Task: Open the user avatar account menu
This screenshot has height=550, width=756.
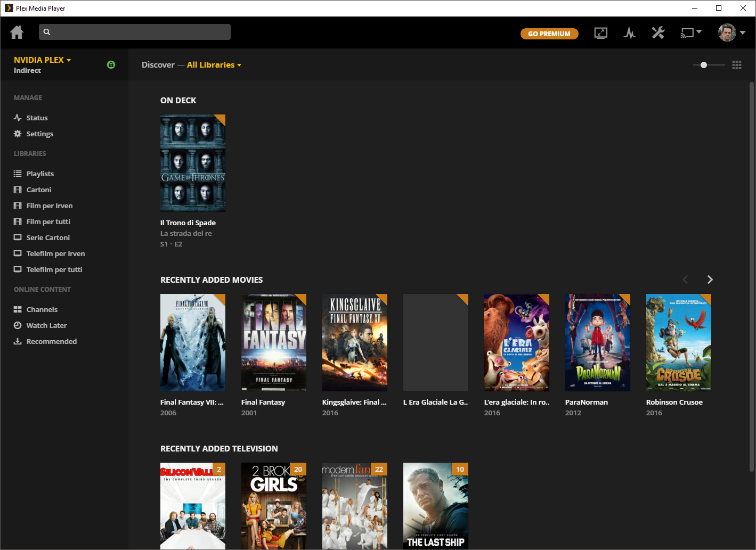Action: point(731,32)
